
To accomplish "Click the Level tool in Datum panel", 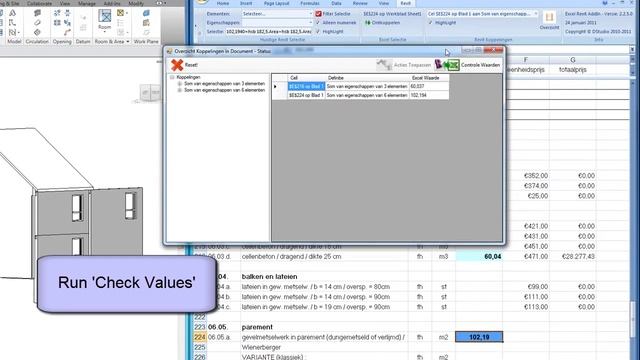I will 83,18.
